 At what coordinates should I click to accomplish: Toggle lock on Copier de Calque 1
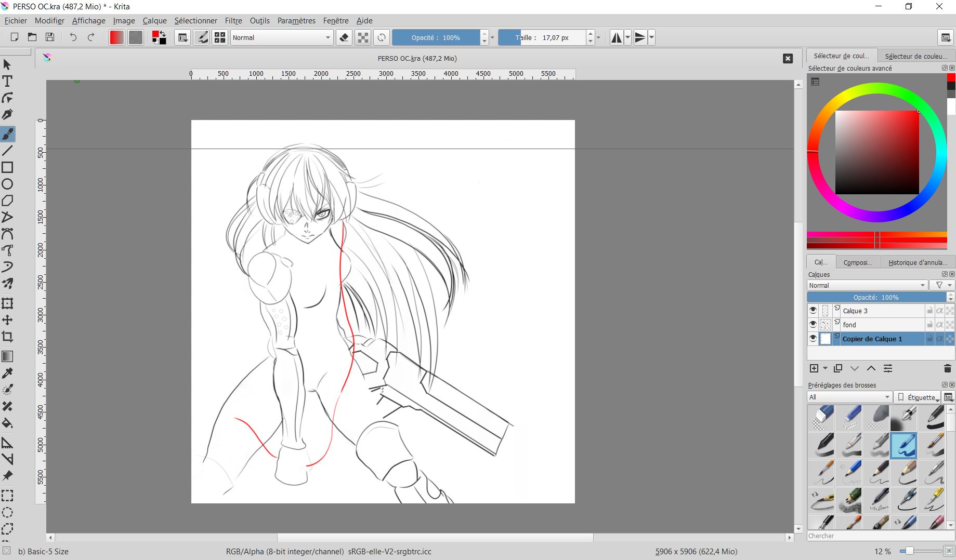tap(929, 339)
